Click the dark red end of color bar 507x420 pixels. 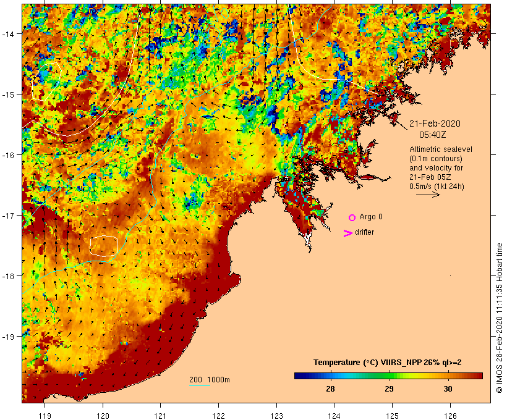click(479, 376)
